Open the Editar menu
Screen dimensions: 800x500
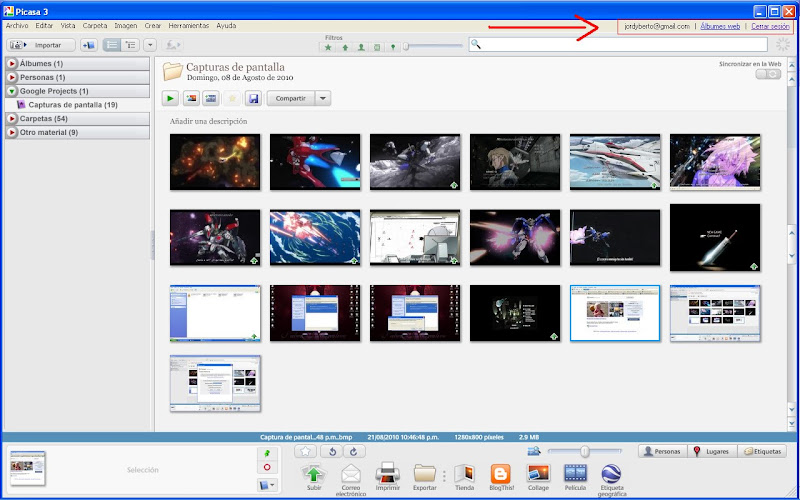pos(44,26)
